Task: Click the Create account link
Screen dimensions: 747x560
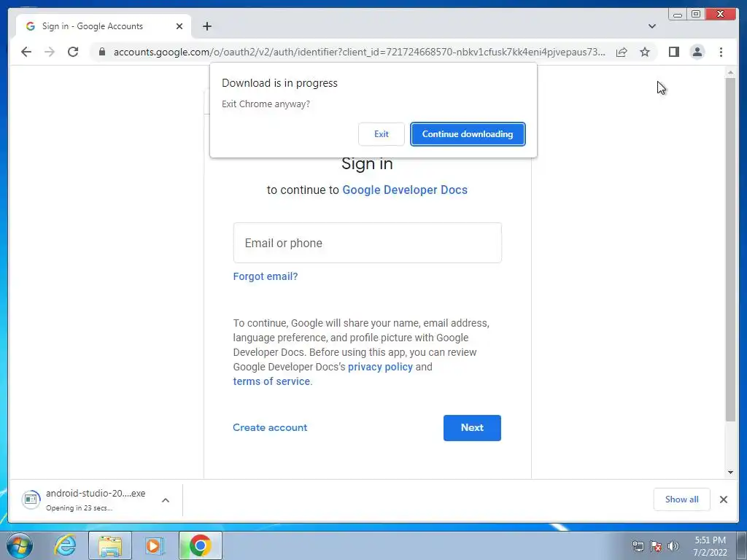Action: point(270,427)
